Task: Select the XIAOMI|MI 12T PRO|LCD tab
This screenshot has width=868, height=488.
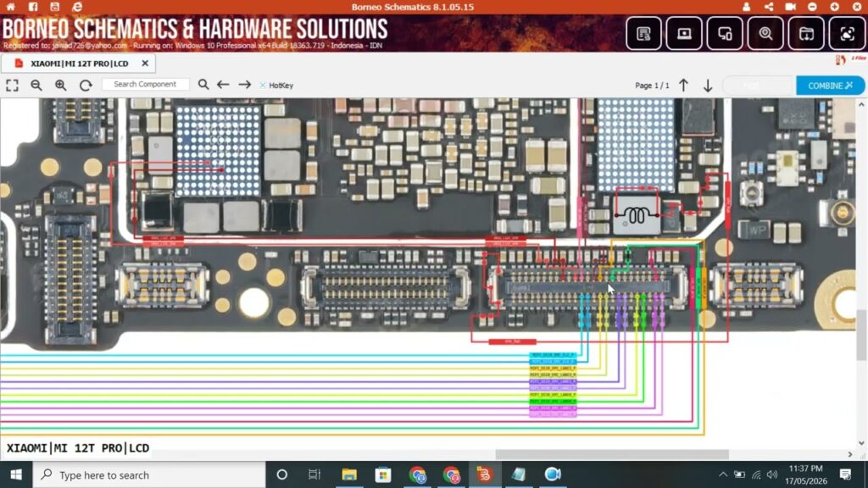Action: pyautogui.click(x=78, y=64)
